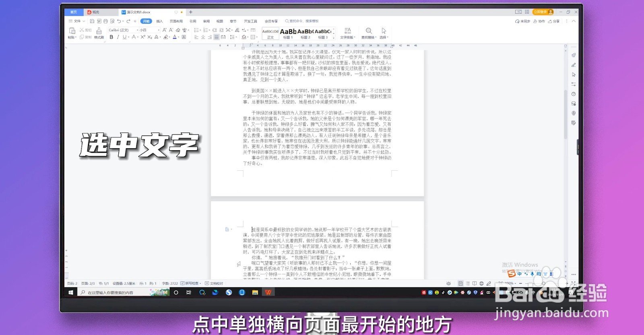Viewport: 644px width, 335px height.
Task: Click the File Explorer icon in taskbar
Action: [255, 292]
